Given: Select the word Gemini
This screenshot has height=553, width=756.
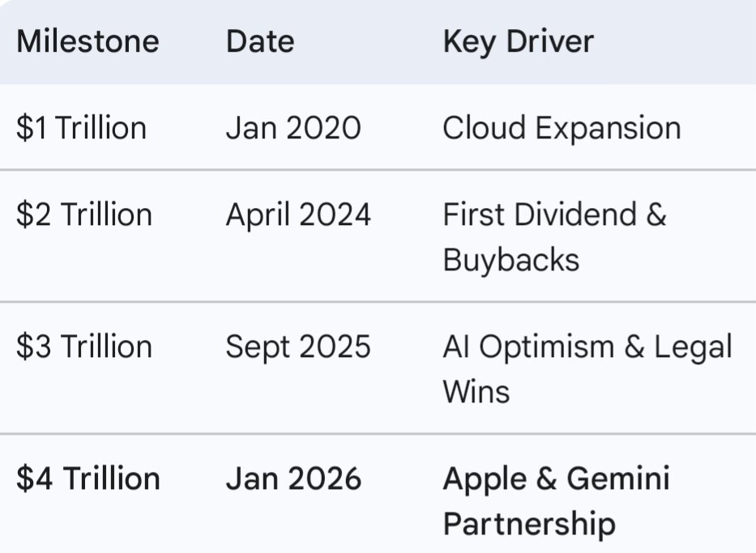Looking at the screenshot, I should (x=617, y=479).
